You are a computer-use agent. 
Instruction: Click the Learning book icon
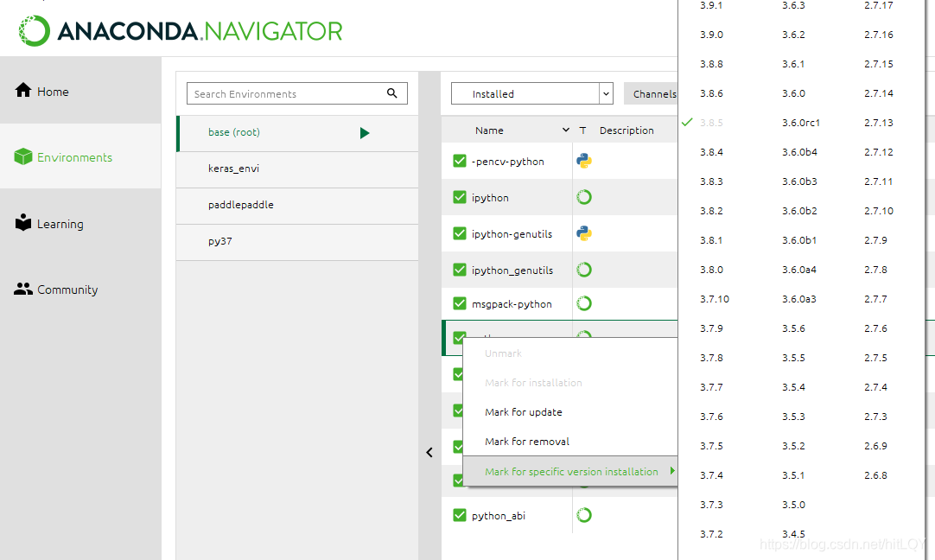click(23, 222)
